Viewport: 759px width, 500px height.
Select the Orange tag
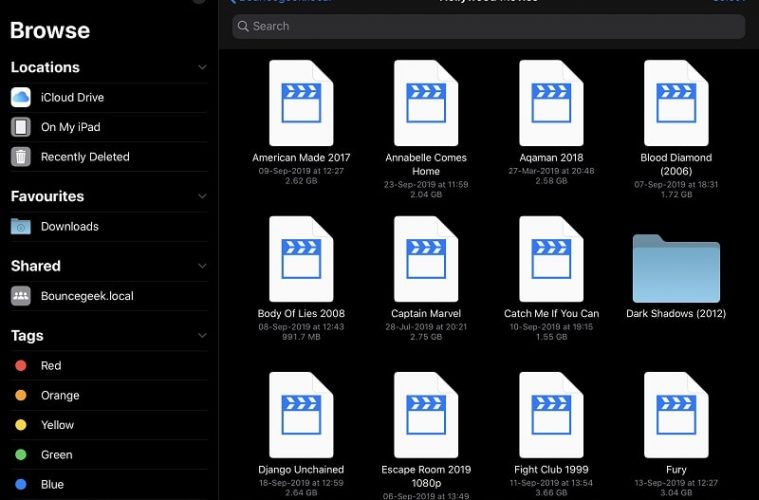click(109, 395)
